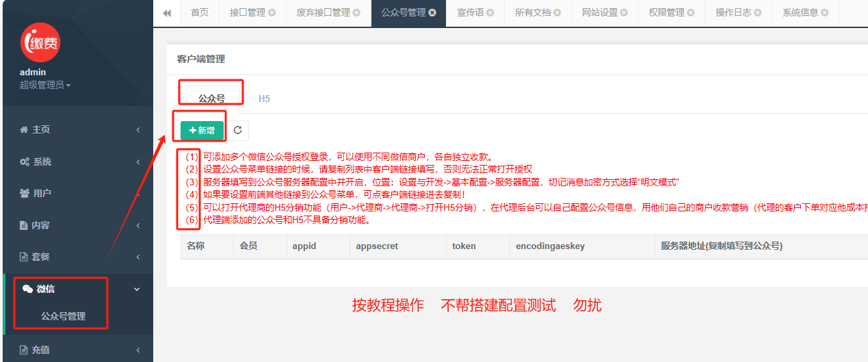The height and width of the screenshot is (362, 868).
Task: Click the refresh icon next to 新增
Action: (x=237, y=130)
